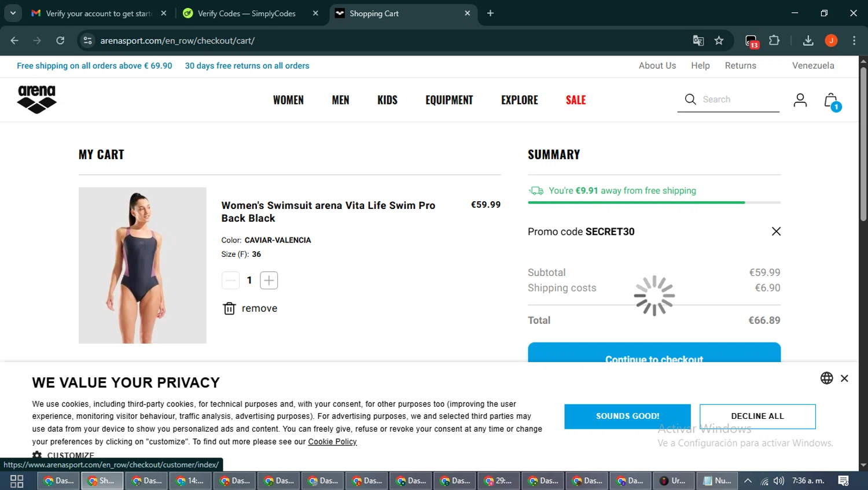Viewport: 868px width, 490px height.
Task: View site information icon in address bar
Action: tap(87, 40)
